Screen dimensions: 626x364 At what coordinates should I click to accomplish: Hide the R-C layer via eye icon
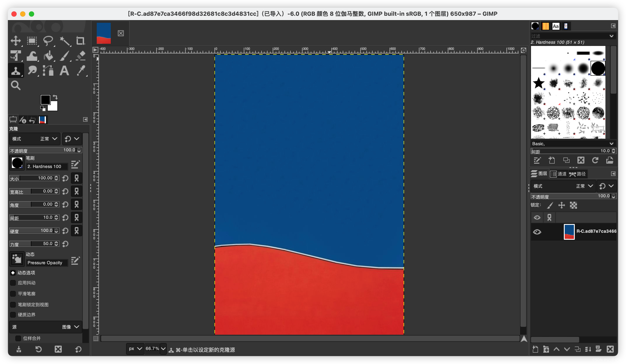click(x=537, y=232)
